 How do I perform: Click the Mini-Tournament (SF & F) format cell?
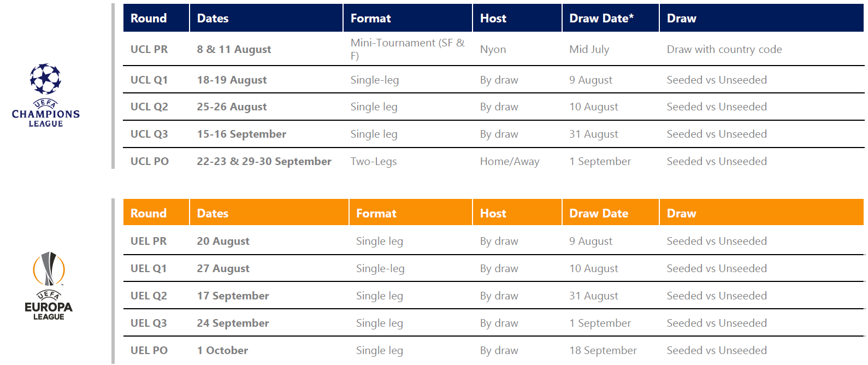[408, 49]
